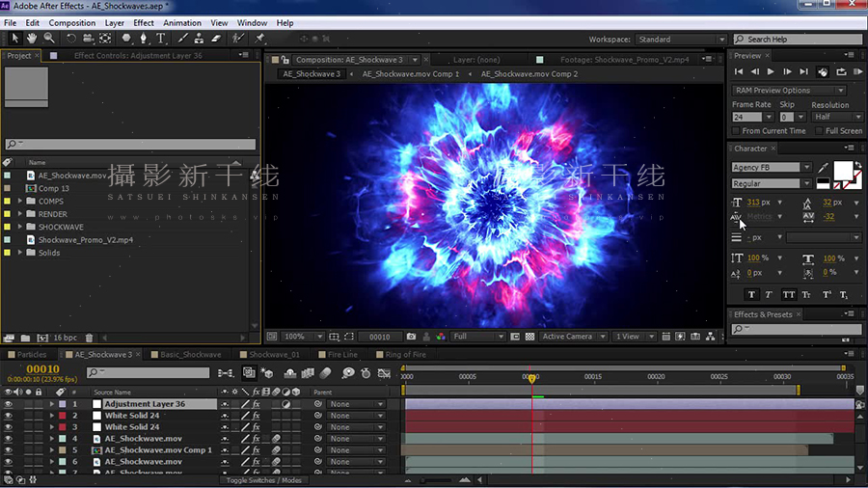Select the Zoom magnifier tool
Image resolution: width=868 pixels, height=488 pixels.
tap(49, 39)
